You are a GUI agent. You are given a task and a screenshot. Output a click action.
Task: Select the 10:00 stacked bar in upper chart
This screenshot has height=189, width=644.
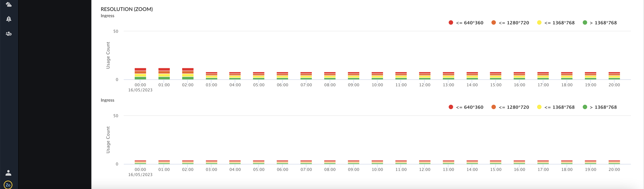[377, 76]
